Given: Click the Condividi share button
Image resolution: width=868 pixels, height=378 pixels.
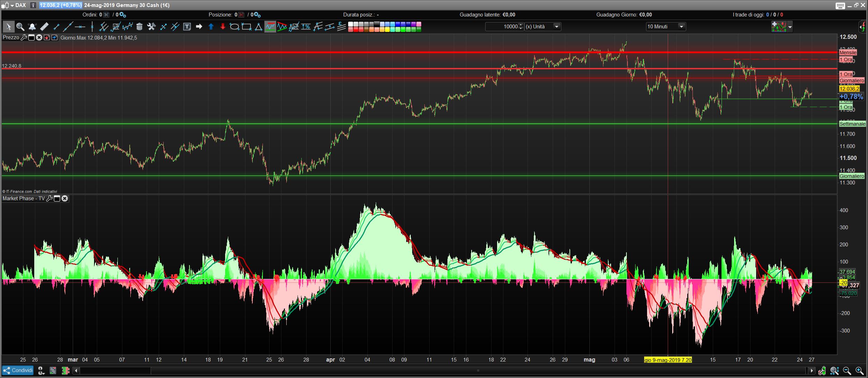Looking at the screenshot, I should click(x=18, y=370).
